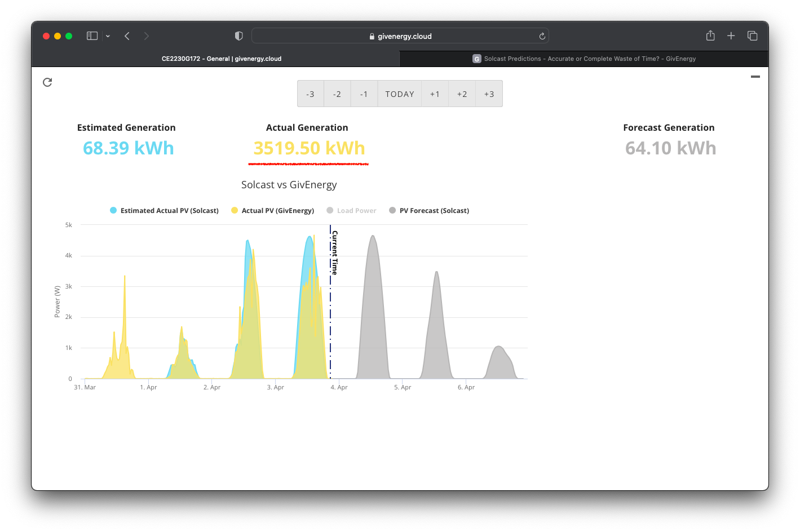
Task: Open the Safari share icon
Action: [710, 36]
